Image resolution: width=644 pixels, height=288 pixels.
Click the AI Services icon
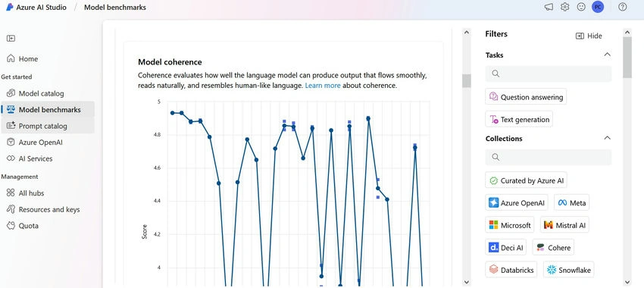click(11, 158)
